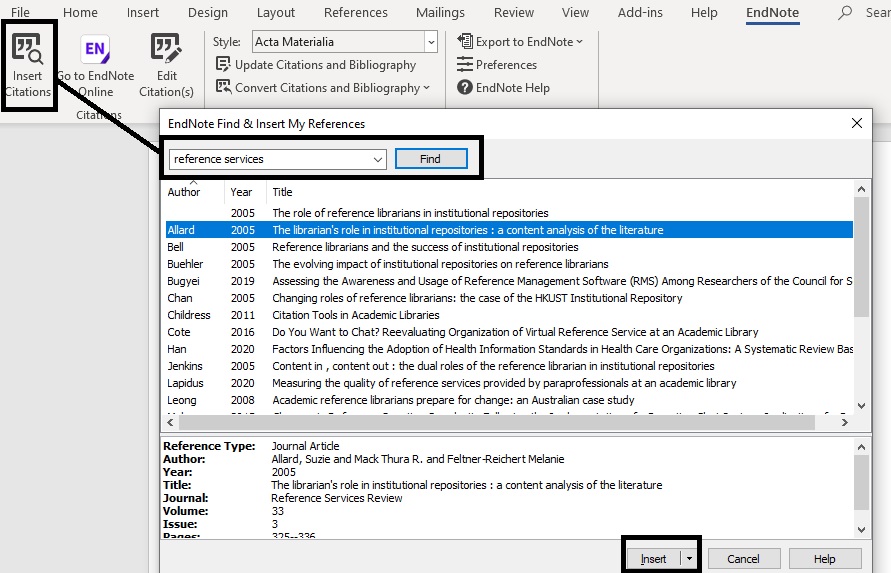Open EndNote Preferences
891x573 pixels.
pyautogui.click(x=497, y=65)
